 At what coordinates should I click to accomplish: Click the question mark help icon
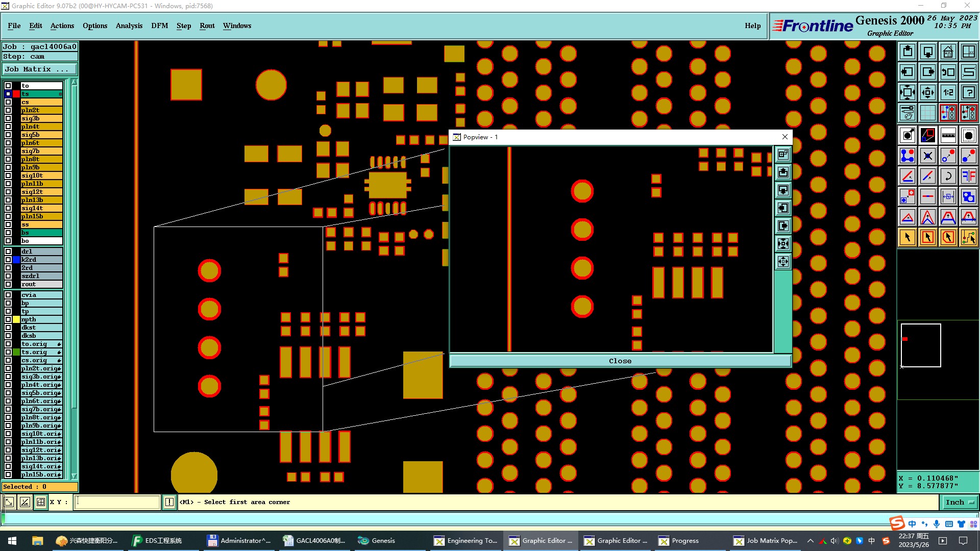click(968, 92)
